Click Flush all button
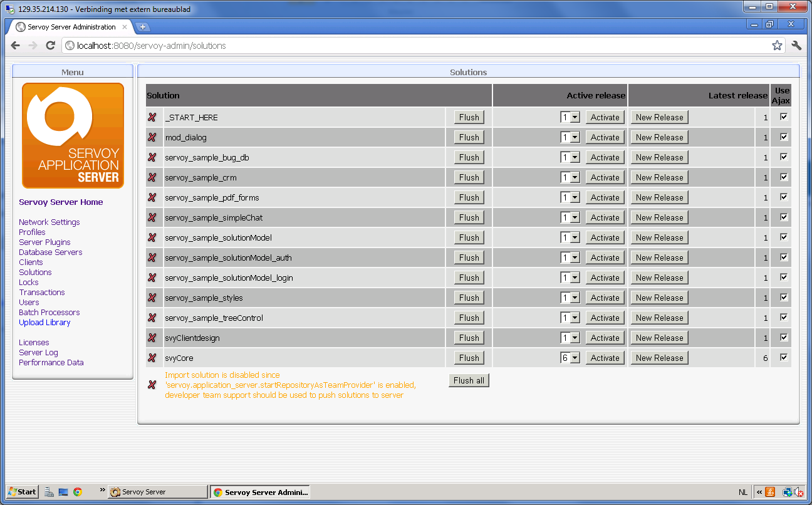 [469, 380]
